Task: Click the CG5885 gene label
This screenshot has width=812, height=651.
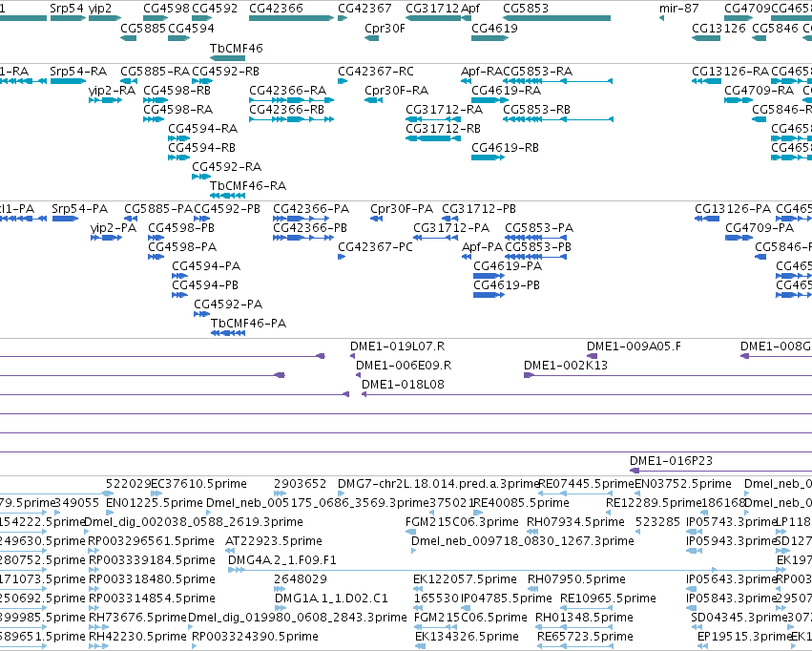Action: [143, 29]
